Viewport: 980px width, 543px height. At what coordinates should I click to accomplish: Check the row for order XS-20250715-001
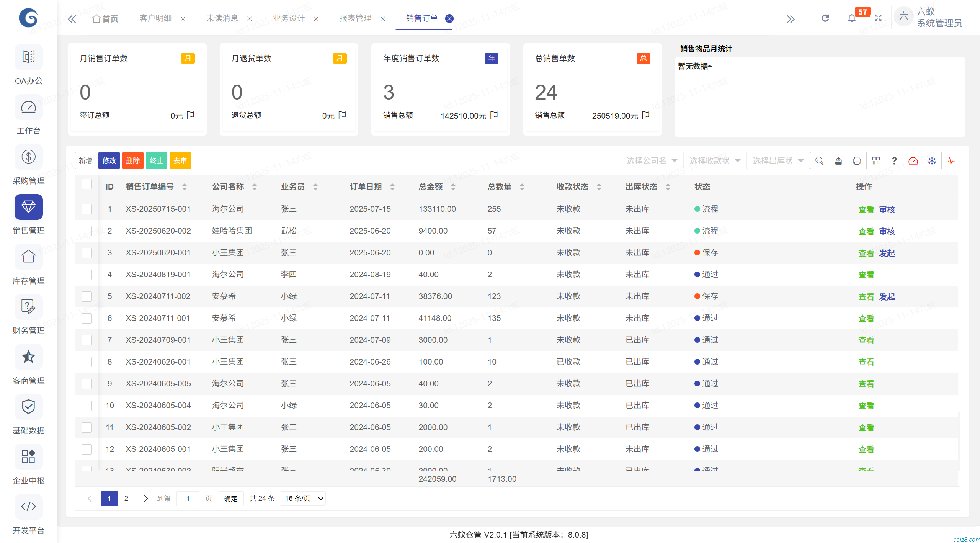[x=87, y=209]
